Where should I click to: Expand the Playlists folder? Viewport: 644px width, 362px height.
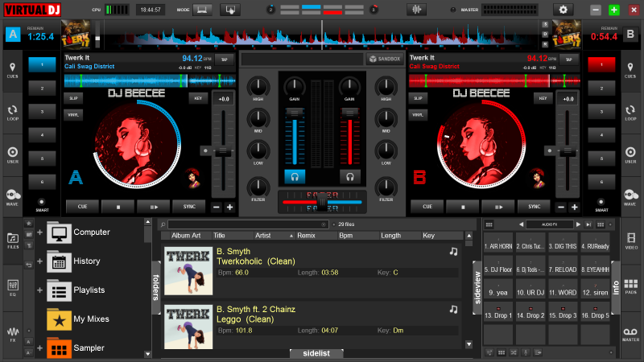point(39,290)
